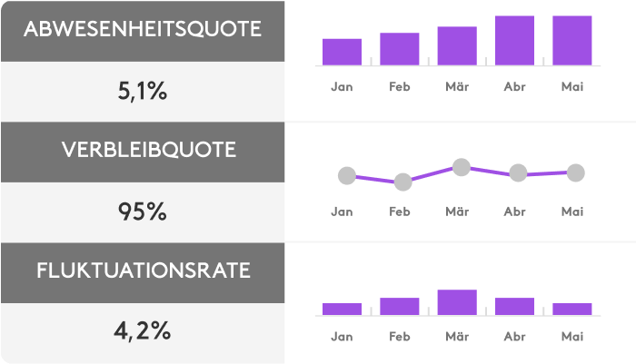636x364 pixels.
Task: Click the Mär bar in absence chart
Action: (457, 46)
